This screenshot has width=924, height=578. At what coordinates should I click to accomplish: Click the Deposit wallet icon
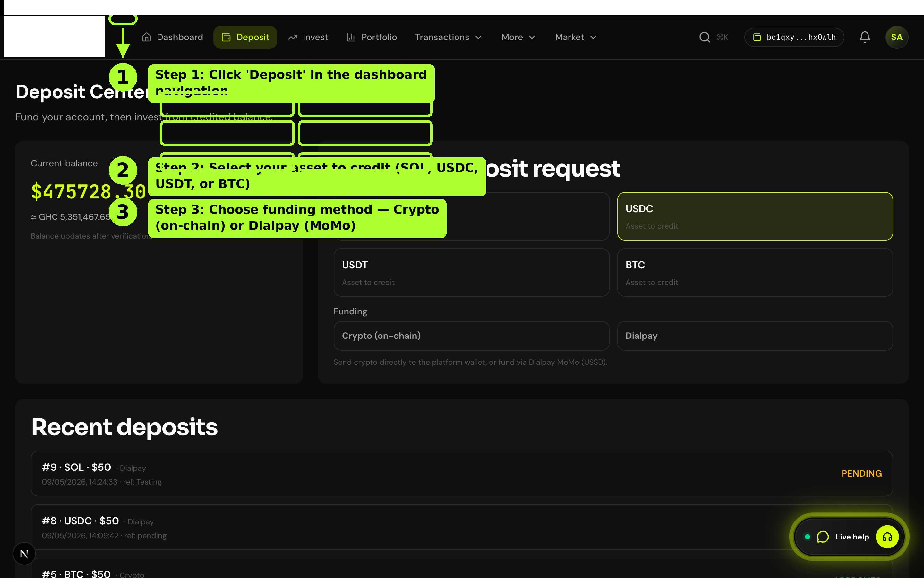(x=226, y=37)
